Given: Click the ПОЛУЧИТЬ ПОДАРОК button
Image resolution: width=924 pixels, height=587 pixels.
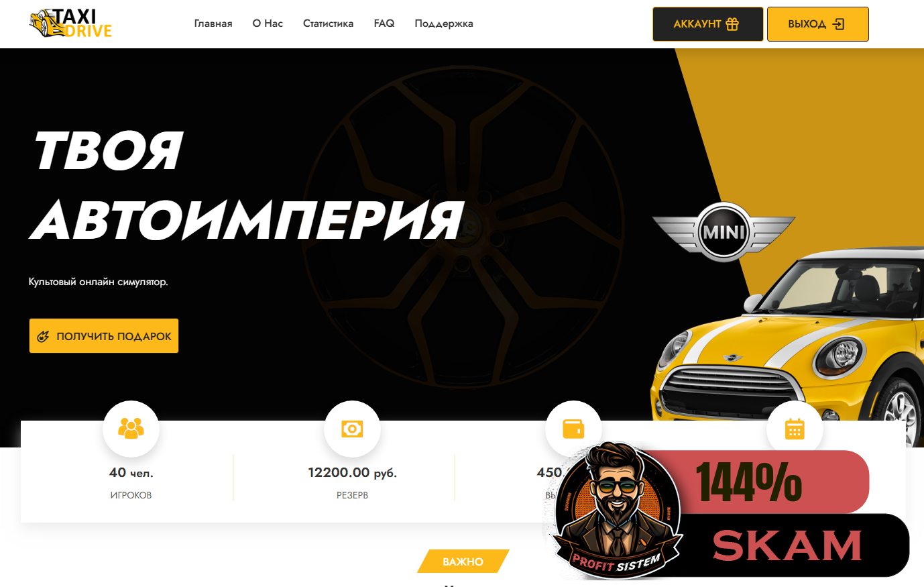Looking at the screenshot, I should pyautogui.click(x=104, y=336).
